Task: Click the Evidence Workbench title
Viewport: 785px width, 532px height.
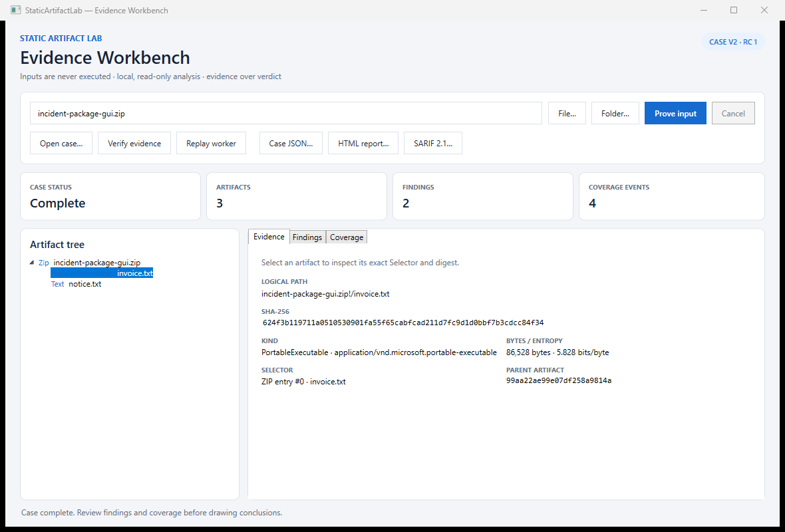Action: [x=105, y=58]
